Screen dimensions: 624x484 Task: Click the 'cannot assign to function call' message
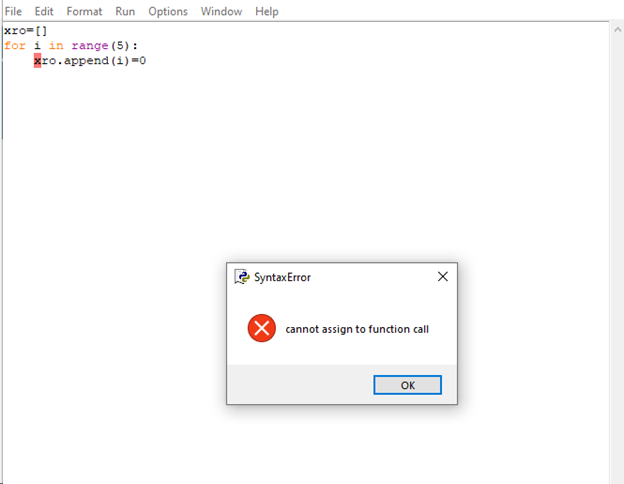(x=357, y=329)
